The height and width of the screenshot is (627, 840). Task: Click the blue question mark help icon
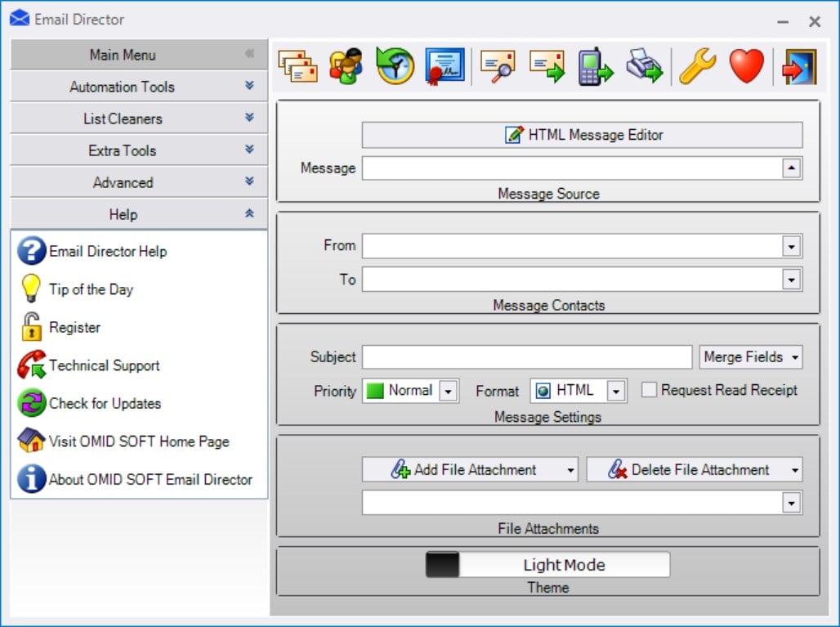(32, 251)
